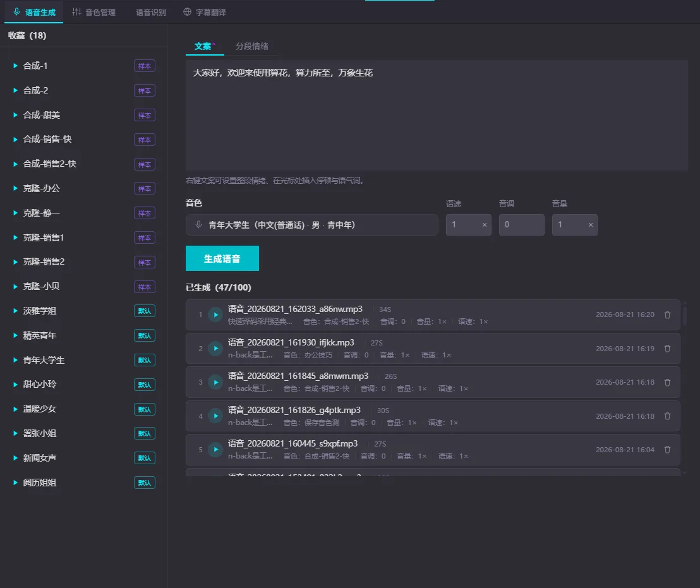Delete audio 语音_20260821_162033_a86nw.mp3
The height and width of the screenshot is (588, 700).
point(667,315)
